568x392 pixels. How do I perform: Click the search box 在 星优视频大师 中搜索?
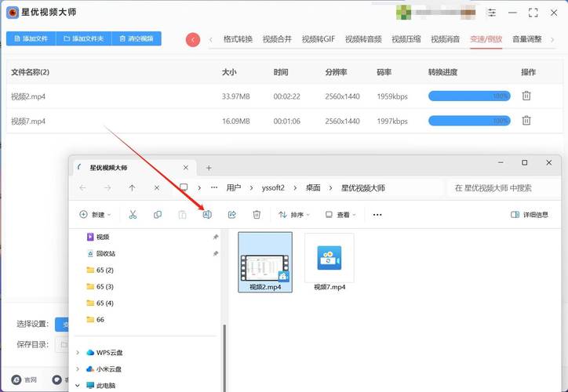(x=504, y=188)
